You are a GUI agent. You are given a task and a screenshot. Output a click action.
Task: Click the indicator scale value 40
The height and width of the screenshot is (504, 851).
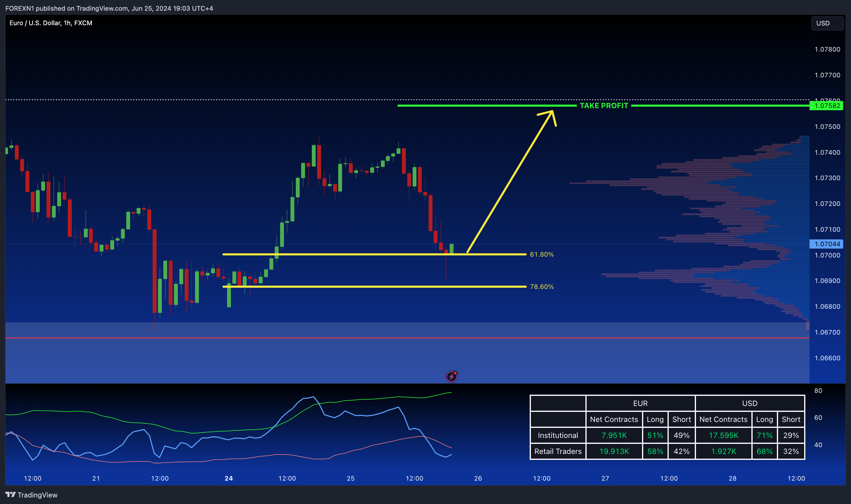tap(818, 444)
